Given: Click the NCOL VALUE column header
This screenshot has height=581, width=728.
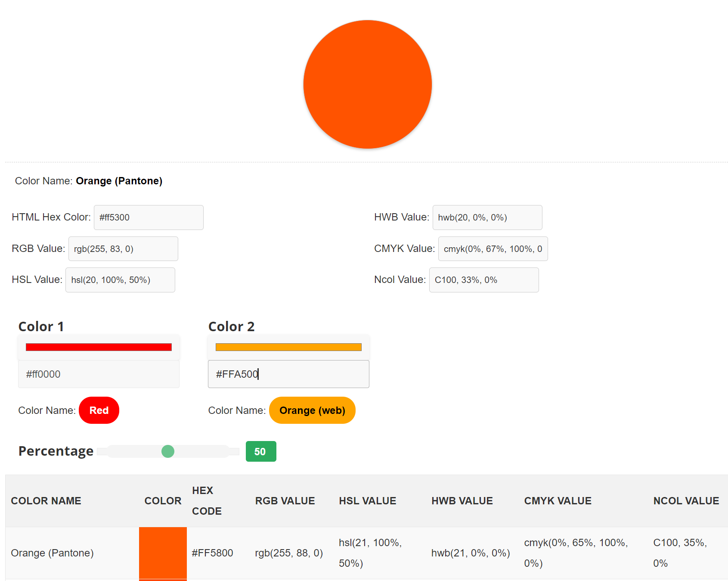Looking at the screenshot, I should click(x=686, y=501).
